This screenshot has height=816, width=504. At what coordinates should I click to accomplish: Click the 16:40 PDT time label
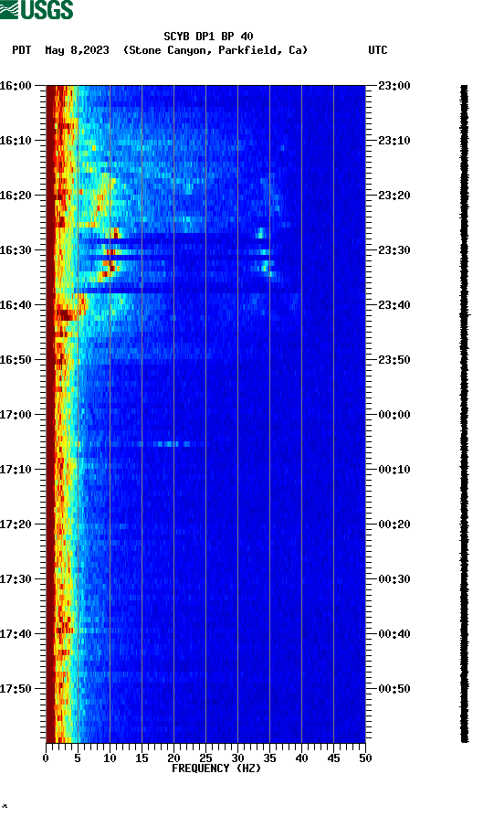(16, 305)
